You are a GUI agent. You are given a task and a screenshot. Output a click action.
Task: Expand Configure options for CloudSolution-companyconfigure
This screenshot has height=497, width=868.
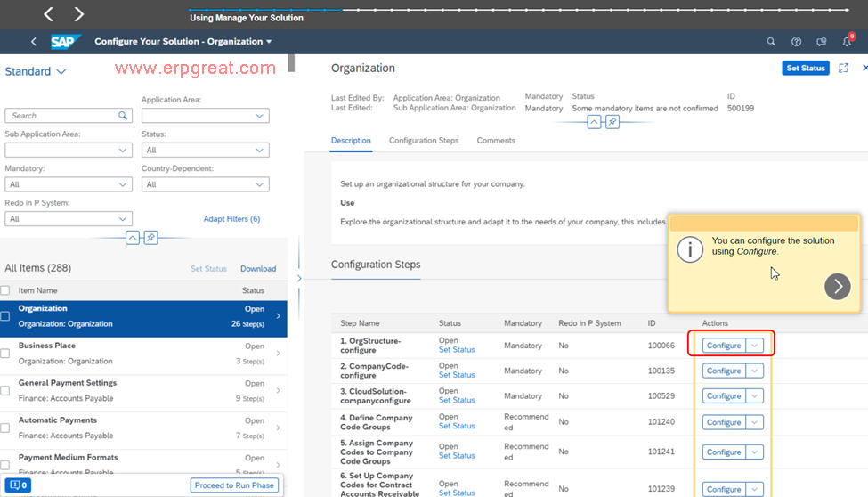pyautogui.click(x=755, y=396)
